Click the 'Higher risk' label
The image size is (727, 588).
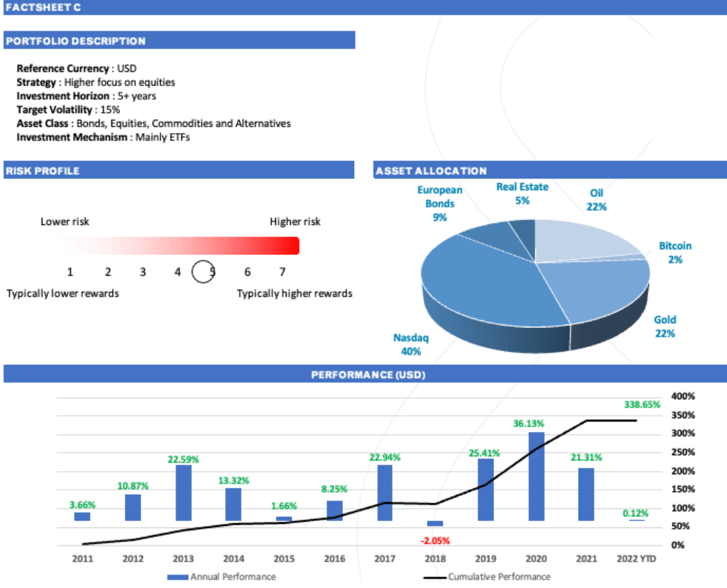[295, 222]
